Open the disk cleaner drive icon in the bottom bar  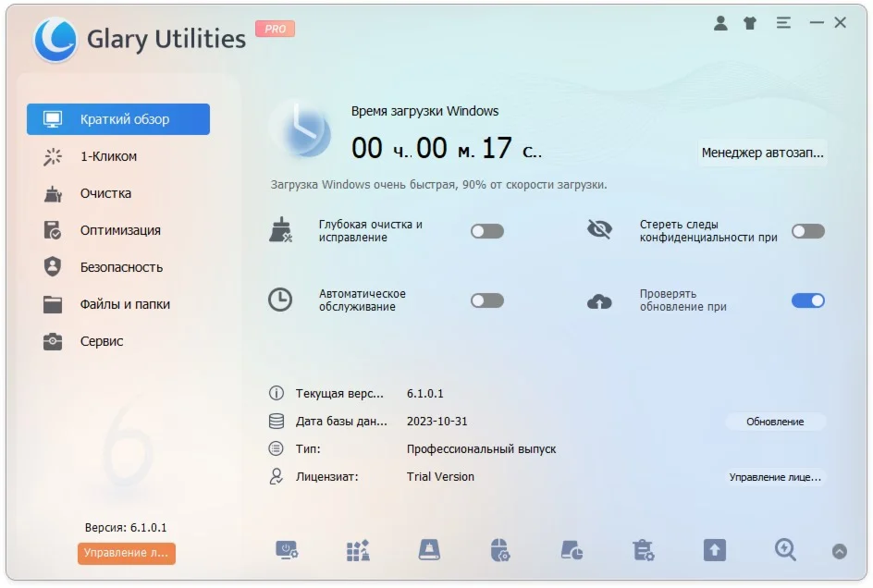[429, 550]
